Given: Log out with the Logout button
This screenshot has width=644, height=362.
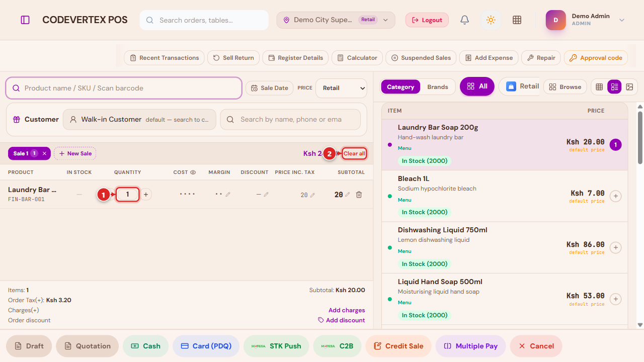Looking at the screenshot, I should [x=427, y=20].
